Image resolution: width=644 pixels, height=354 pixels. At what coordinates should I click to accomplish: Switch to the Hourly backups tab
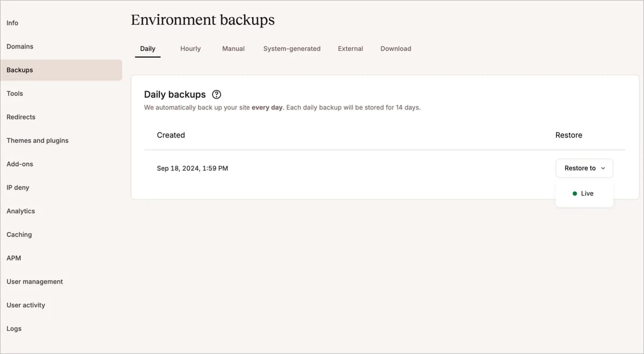point(190,48)
